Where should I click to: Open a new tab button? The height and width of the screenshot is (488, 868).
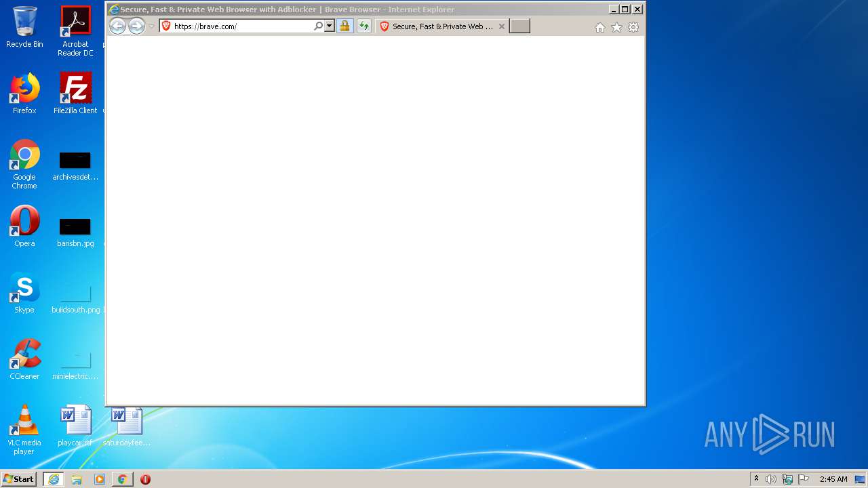519,26
